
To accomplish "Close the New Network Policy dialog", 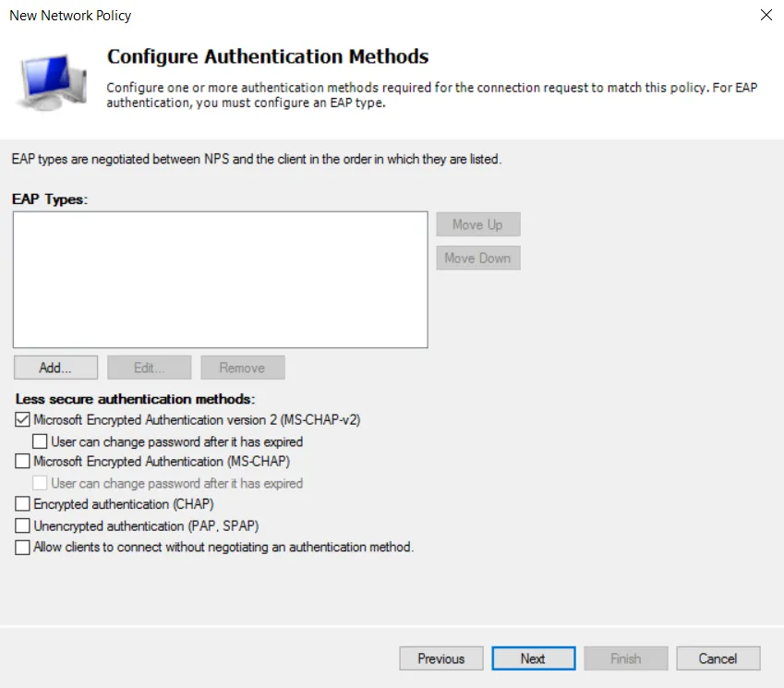I will (766, 15).
